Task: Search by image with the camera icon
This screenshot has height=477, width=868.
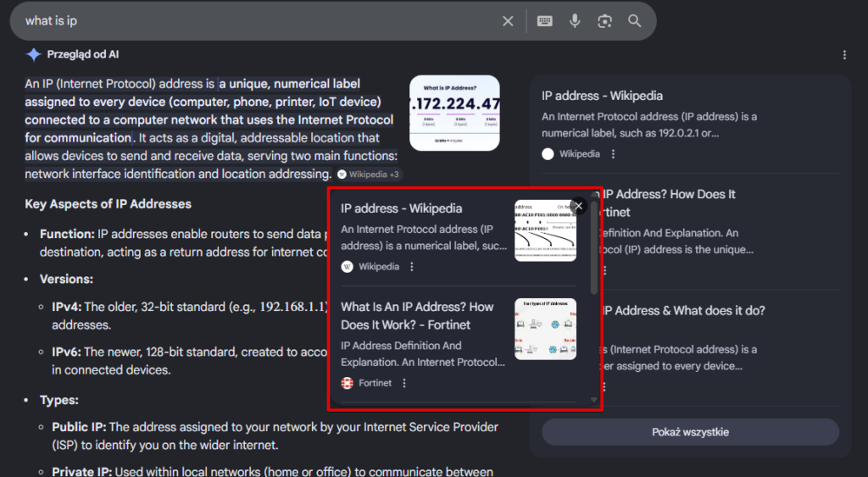Action: point(604,21)
